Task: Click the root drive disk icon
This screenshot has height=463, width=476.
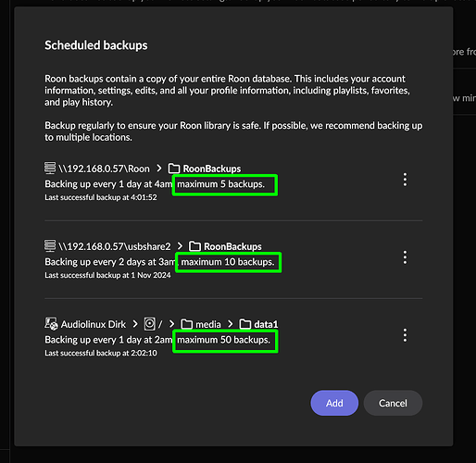Action: (x=150, y=324)
